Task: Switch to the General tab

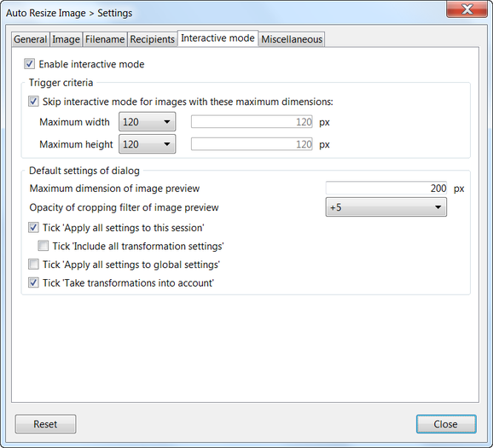Action: point(31,39)
